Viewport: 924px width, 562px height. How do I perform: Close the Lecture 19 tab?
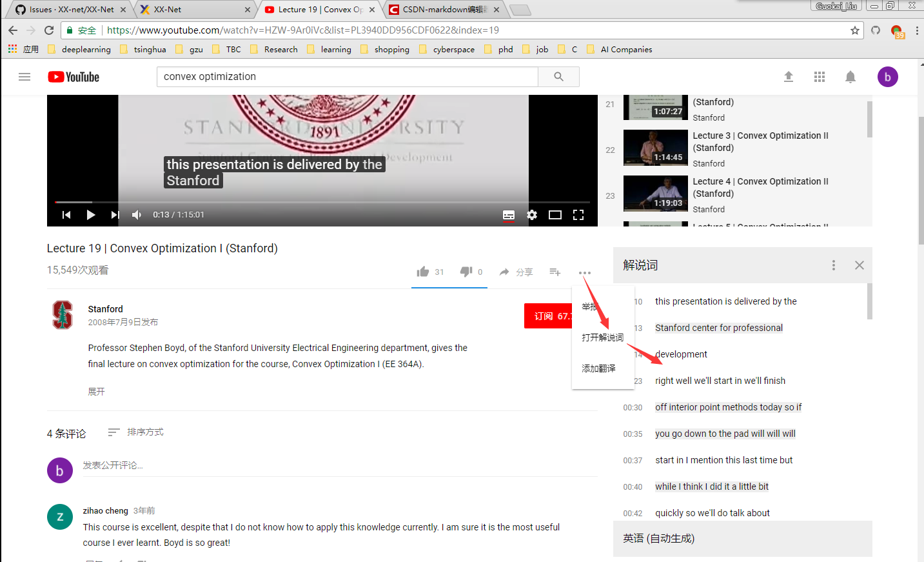click(372, 10)
